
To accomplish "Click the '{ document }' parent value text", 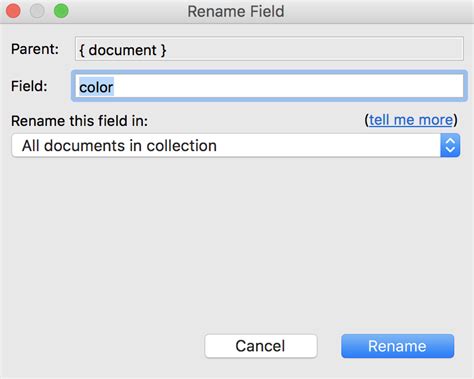I will (x=123, y=50).
